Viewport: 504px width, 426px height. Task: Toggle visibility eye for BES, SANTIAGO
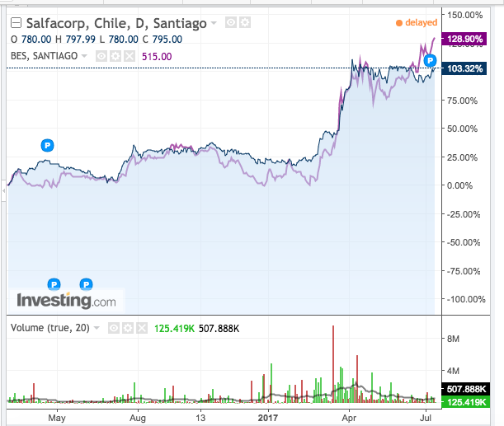[x=101, y=57]
